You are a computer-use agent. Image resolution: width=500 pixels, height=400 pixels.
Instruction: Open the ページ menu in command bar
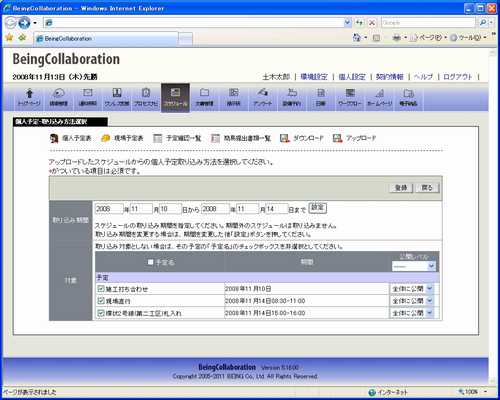coord(428,38)
